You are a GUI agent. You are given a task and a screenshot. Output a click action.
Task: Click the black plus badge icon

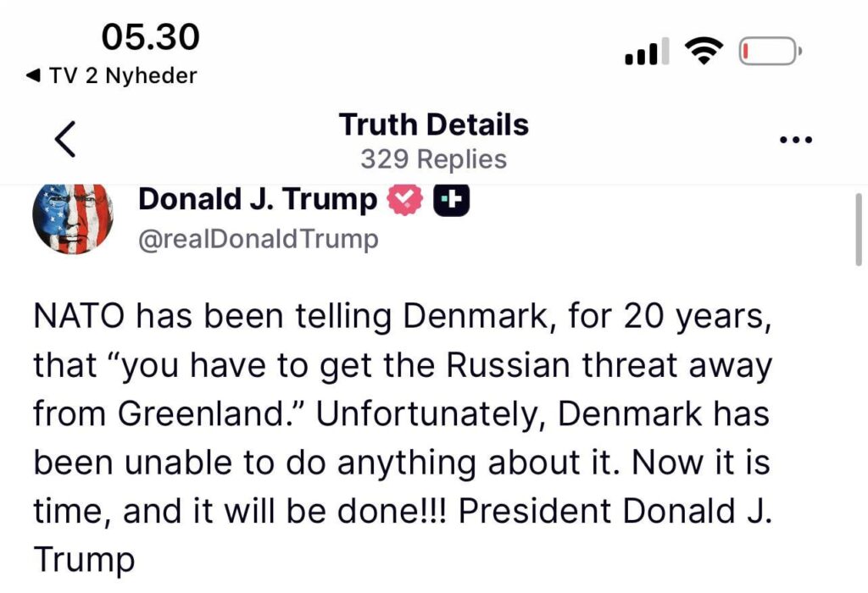pyautogui.click(x=452, y=200)
